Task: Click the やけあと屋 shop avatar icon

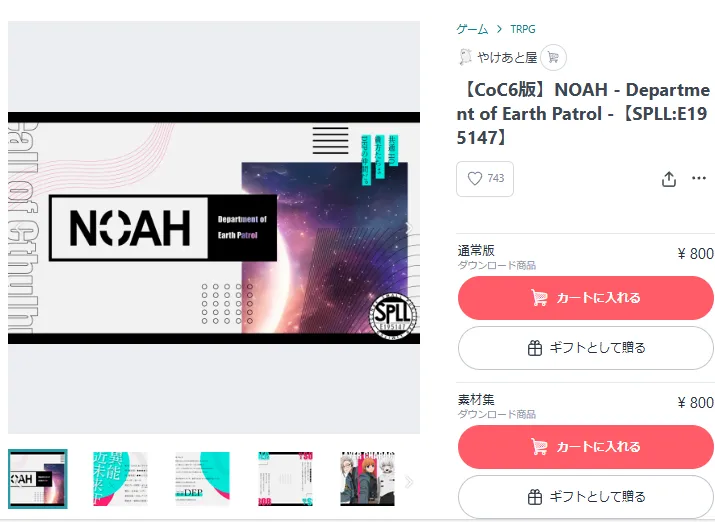Action: 465,57
